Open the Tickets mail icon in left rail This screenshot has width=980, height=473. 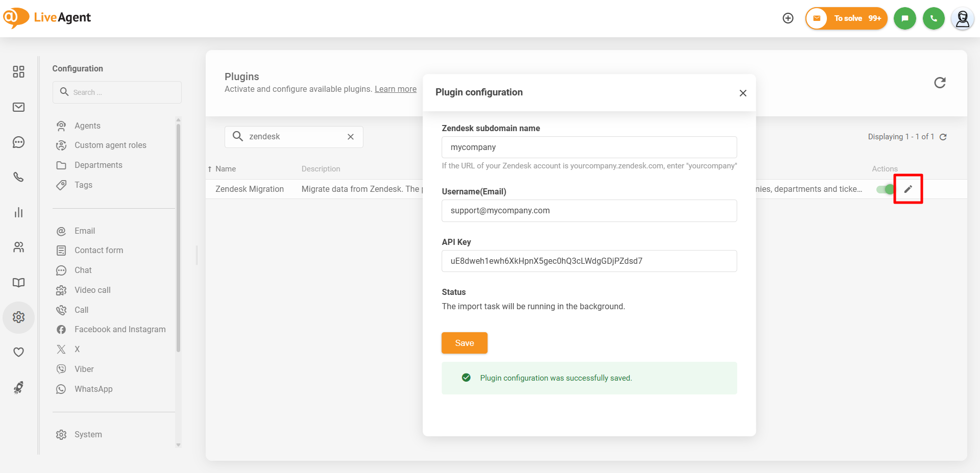19,107
